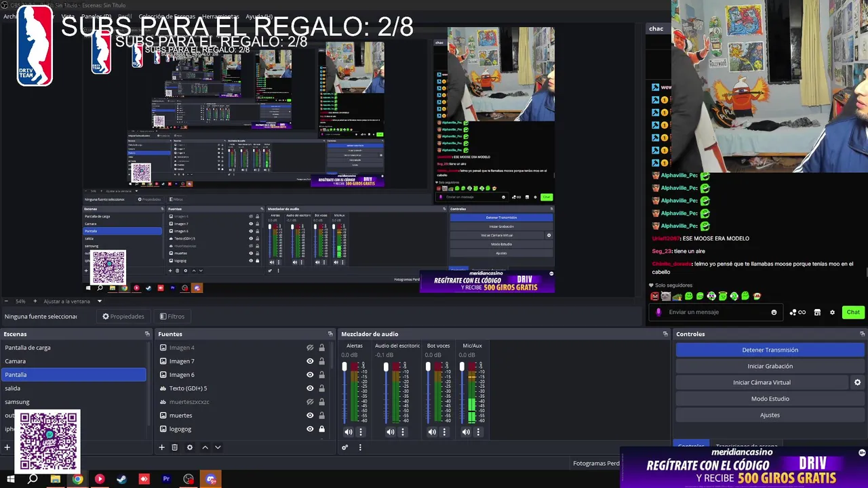Mute the Audio del escritorio channel
Viewport: 868px width, 488px height.
pos(391,432)
